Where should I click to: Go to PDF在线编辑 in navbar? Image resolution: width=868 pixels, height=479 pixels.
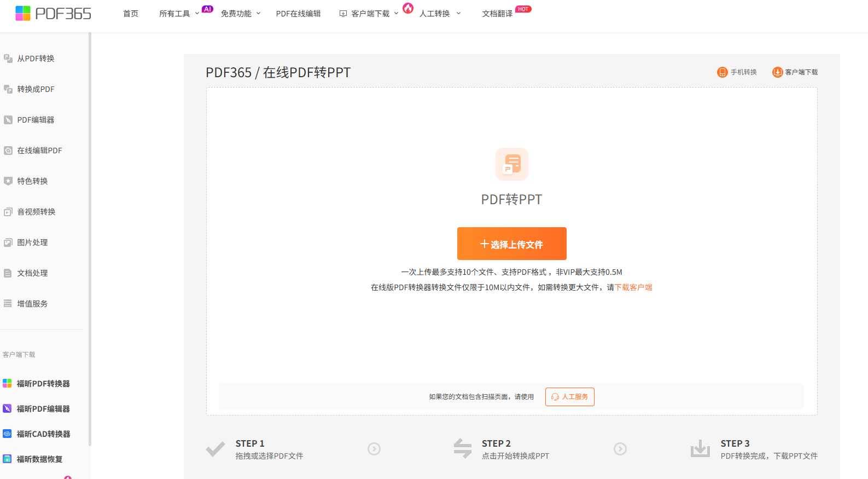pos(299,14)
